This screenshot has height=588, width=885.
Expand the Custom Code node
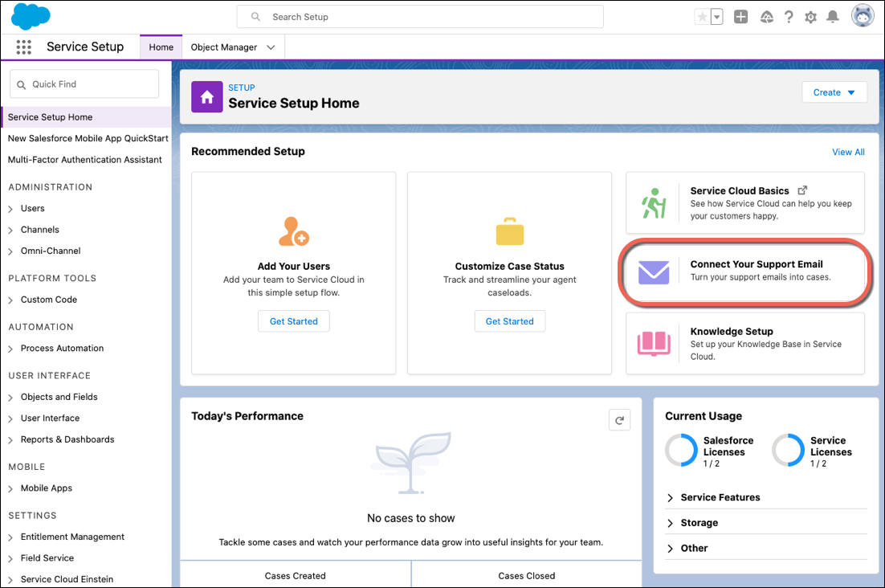tap(10, 300)
